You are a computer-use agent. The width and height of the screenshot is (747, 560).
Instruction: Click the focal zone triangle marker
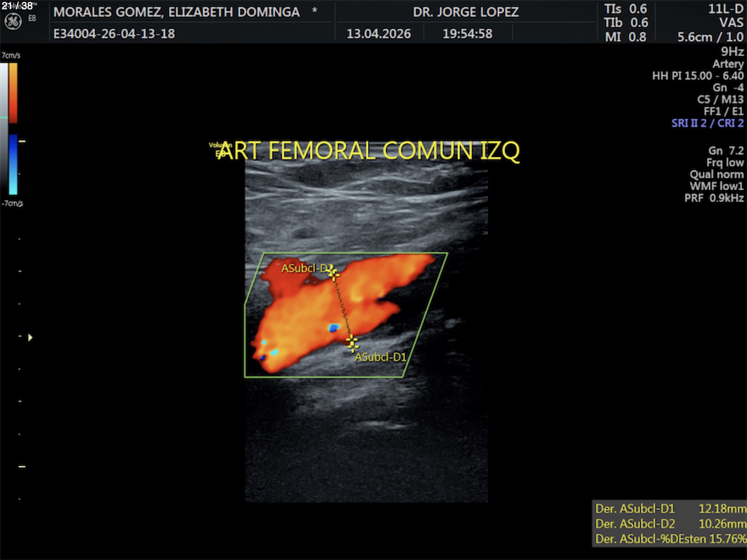[30, 338]
